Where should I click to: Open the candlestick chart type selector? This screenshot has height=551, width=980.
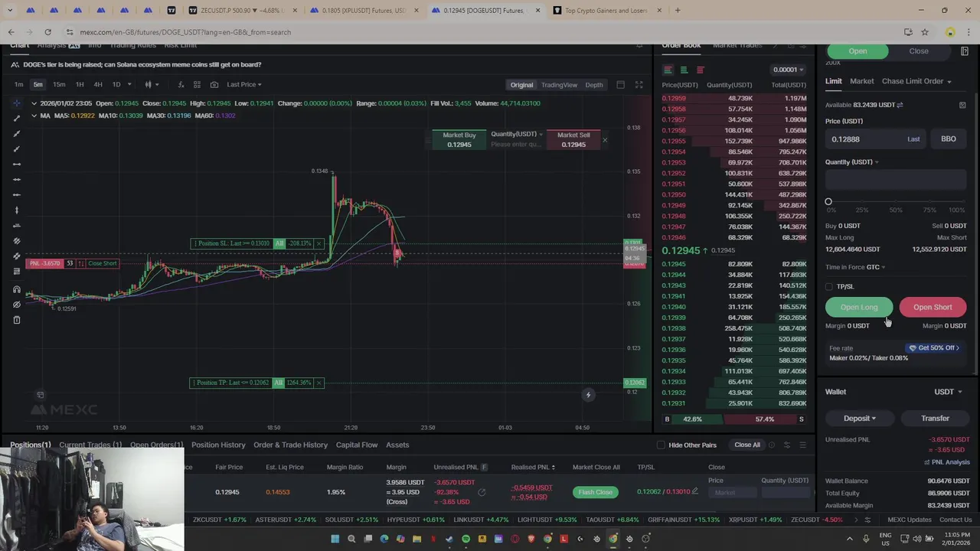(x=151, y=84)
